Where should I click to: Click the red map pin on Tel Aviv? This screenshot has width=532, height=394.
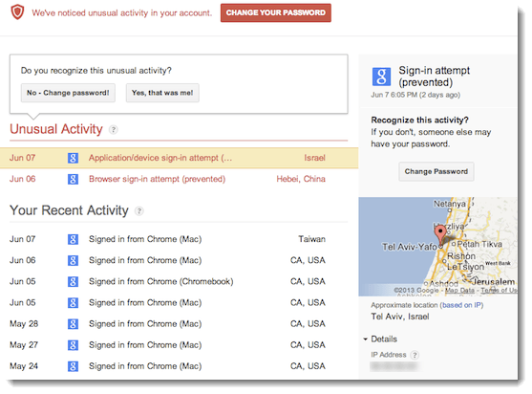coord(440,234)
